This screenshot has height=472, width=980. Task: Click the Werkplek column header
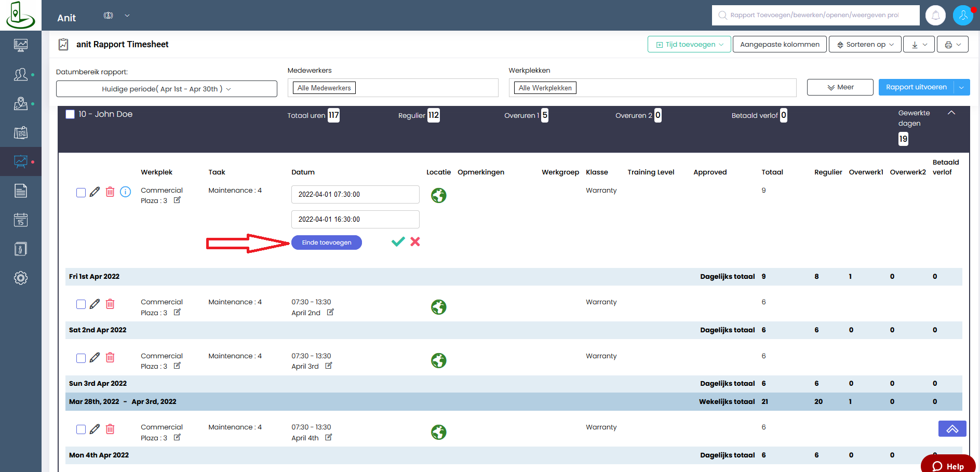(x=156, y=172)
